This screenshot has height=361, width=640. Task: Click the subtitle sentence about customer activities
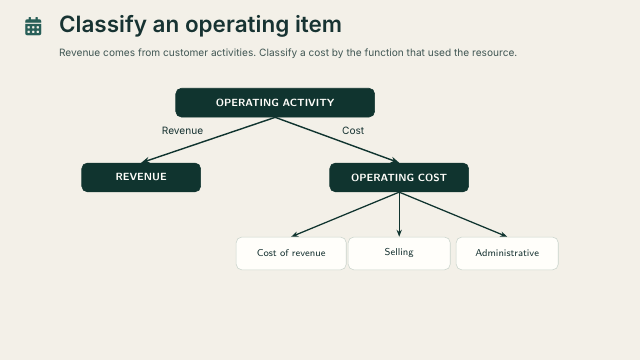pos(288,53)
